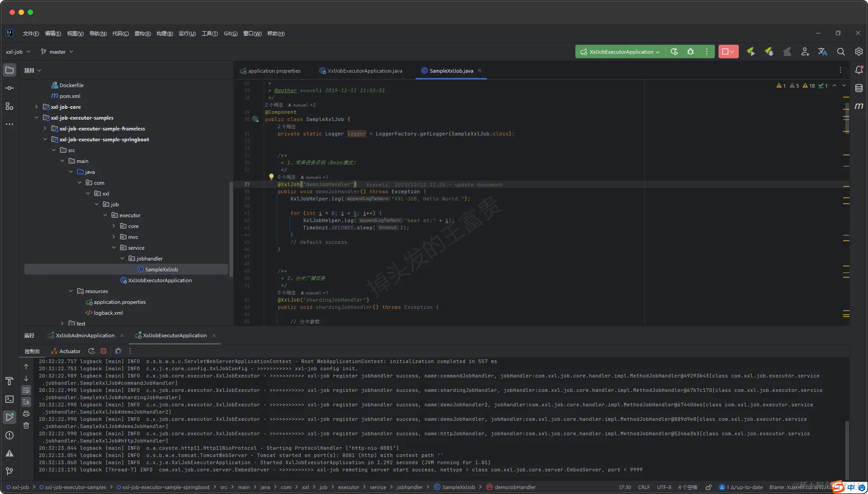Toggle scroll to end in console
The width and height of the screenshot is (868, 494).
(26, 401)
